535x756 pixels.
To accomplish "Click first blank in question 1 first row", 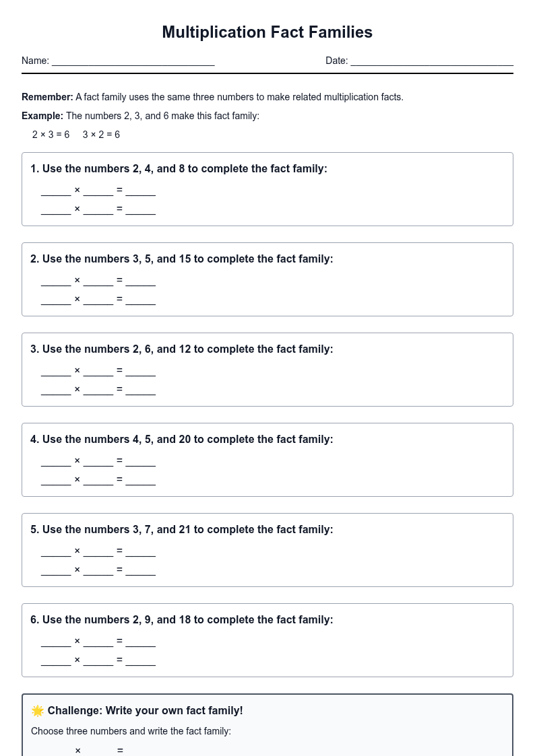I will click(x=56, y=191).
